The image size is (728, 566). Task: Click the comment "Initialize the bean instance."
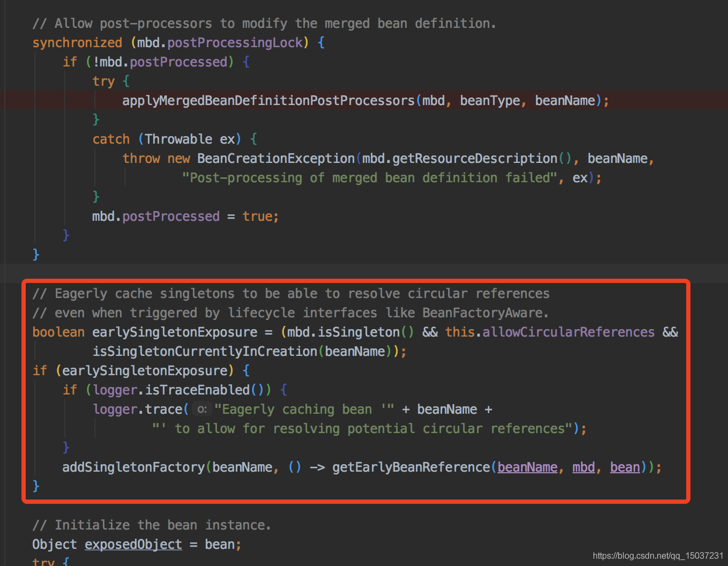pyautogui.click(x=152, y=525)
